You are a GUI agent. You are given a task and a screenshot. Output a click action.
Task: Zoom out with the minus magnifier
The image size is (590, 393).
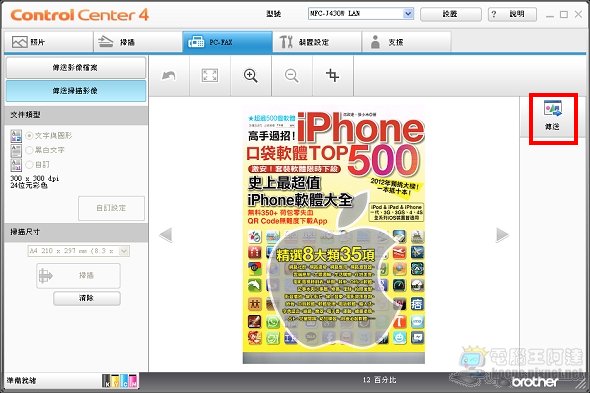click(x=292, y=76)
